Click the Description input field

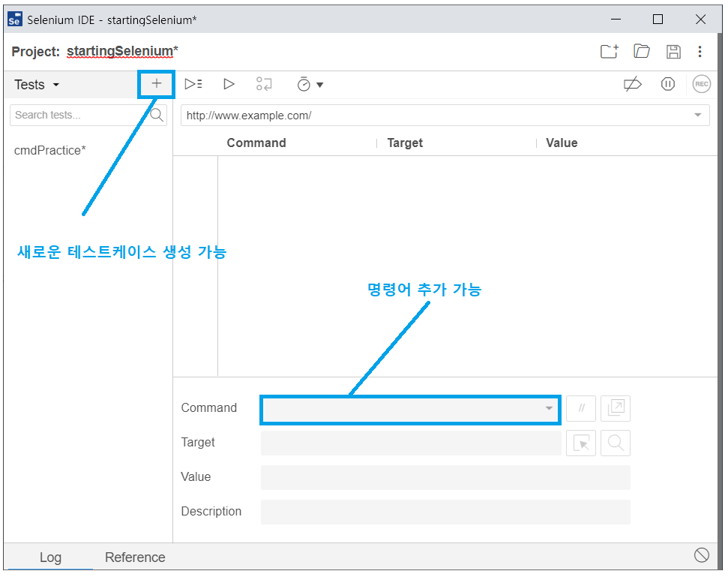click(445, 512)
